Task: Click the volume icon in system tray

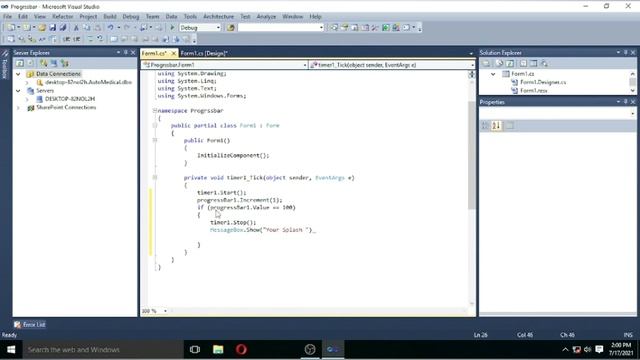Action: tap(587, 349)
